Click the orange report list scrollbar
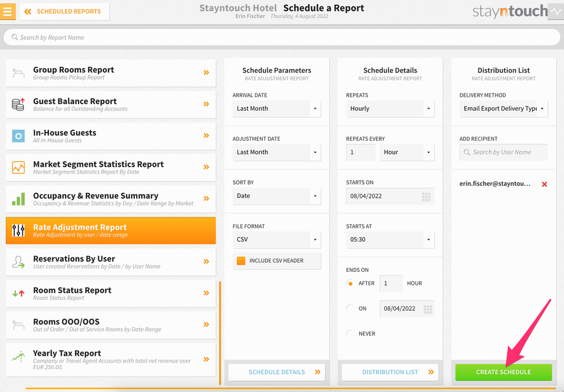This screenshot has width=564, height=392. (x=220, y=333)
